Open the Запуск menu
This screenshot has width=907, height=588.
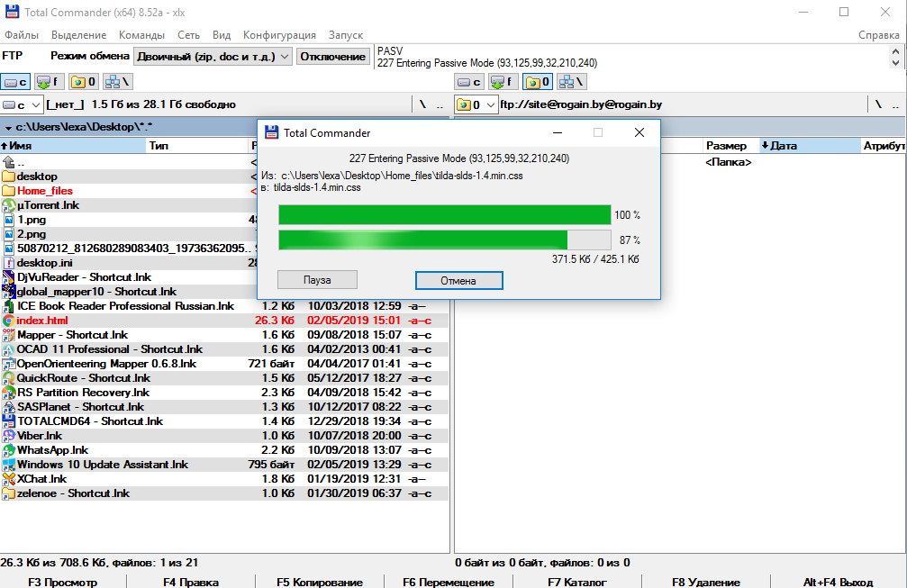pyautogui.click(x=346, y=35)
